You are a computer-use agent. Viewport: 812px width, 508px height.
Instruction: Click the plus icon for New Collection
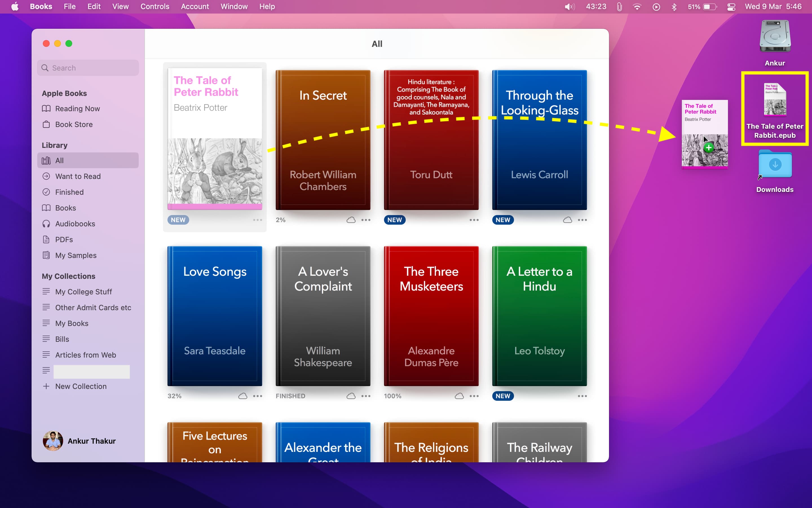coord(46,386)
